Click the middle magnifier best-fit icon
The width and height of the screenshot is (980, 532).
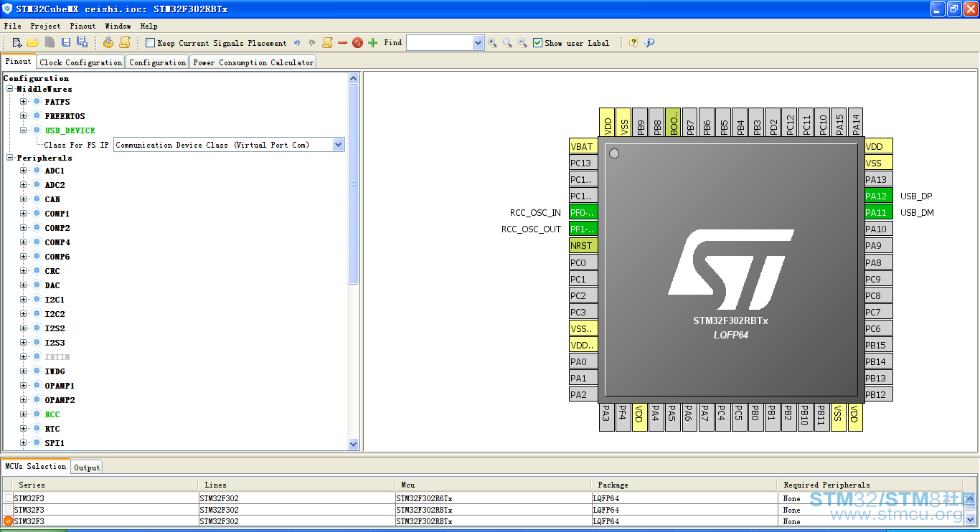tap(507, 43)
